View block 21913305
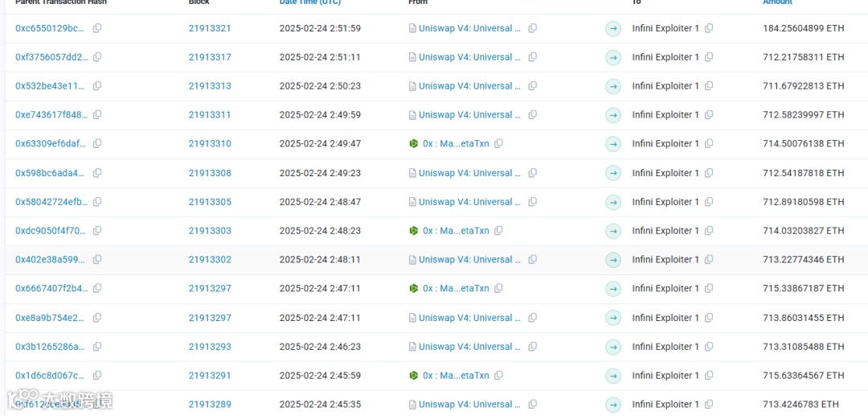Screen dimensions: 868x416 coord(210,202)
